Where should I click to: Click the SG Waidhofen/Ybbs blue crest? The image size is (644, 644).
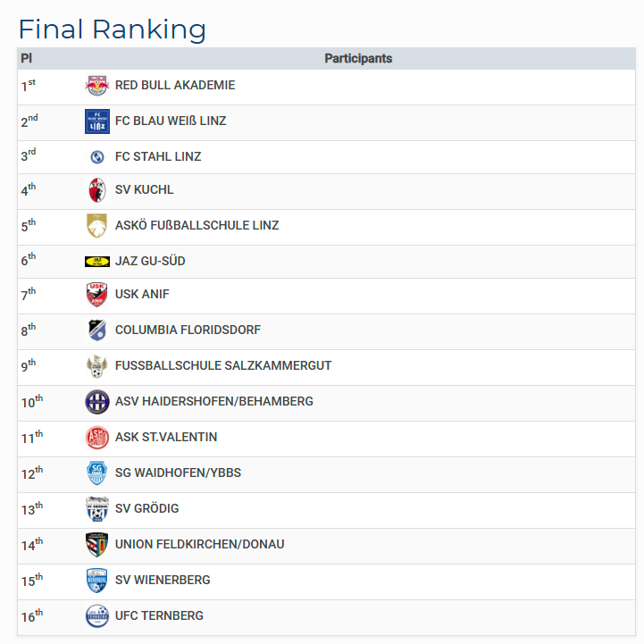(x=96, y=473)
